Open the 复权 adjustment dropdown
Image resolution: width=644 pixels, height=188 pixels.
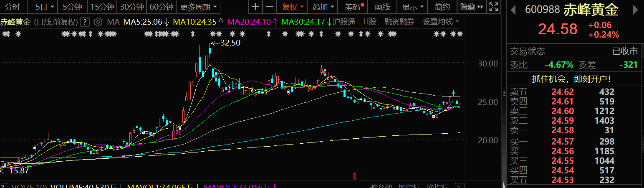[293, 7]
